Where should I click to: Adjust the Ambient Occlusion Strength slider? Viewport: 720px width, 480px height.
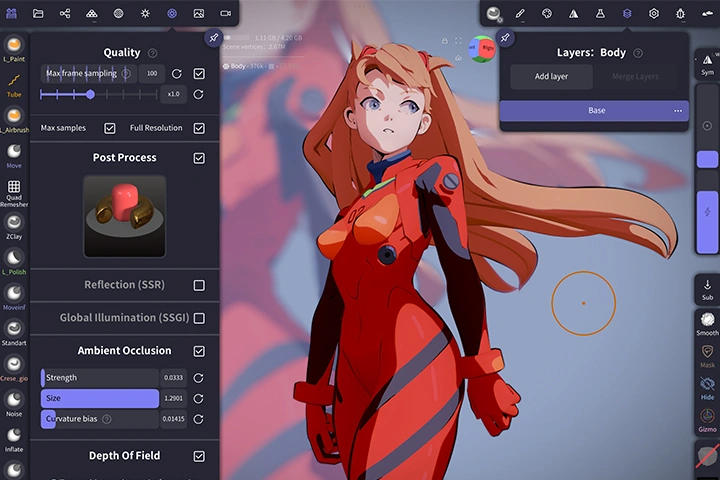click(x=100, y=378)
